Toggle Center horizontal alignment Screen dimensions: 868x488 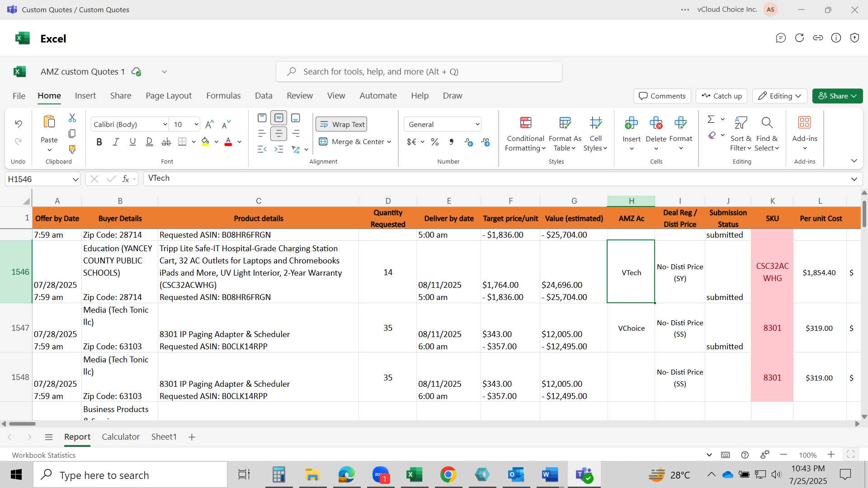pyautogui.click(x=279, y=134)
